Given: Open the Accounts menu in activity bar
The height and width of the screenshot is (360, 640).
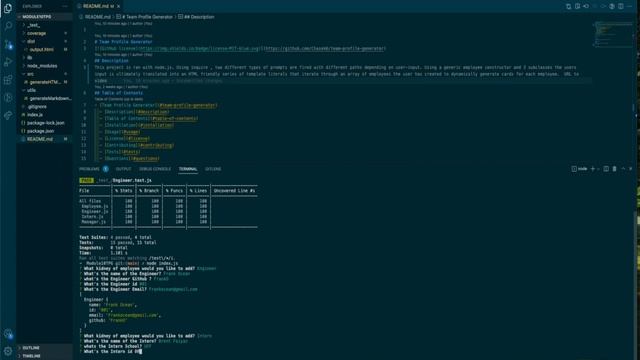Looking at the screenshot, I should (x=8, y=333).
